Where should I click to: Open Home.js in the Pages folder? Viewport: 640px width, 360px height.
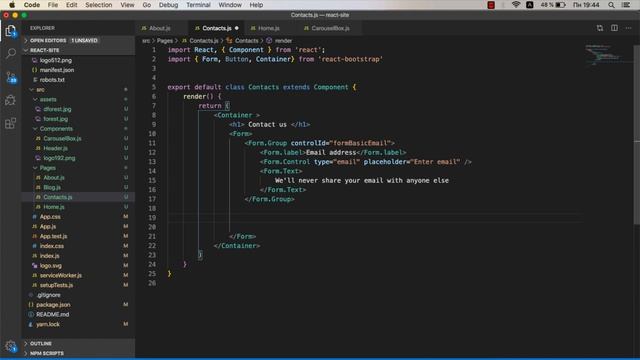[78, 207]
